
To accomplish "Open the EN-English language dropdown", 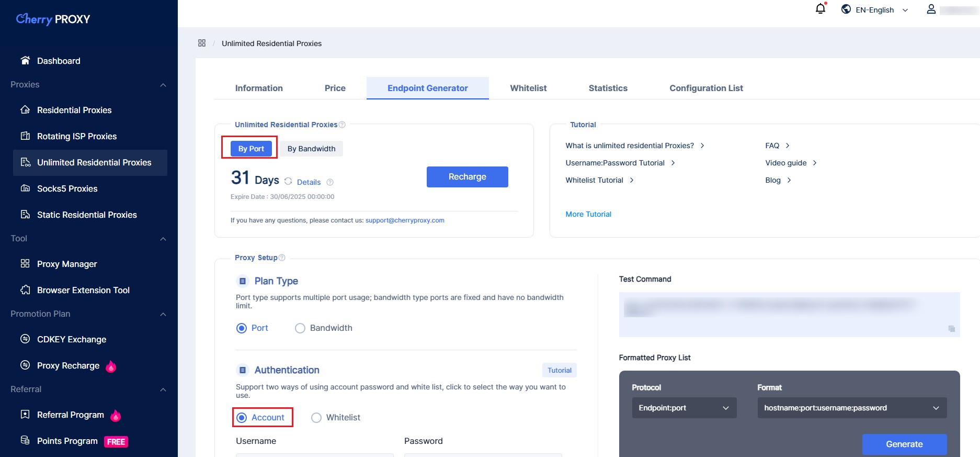I will (874, 9).
